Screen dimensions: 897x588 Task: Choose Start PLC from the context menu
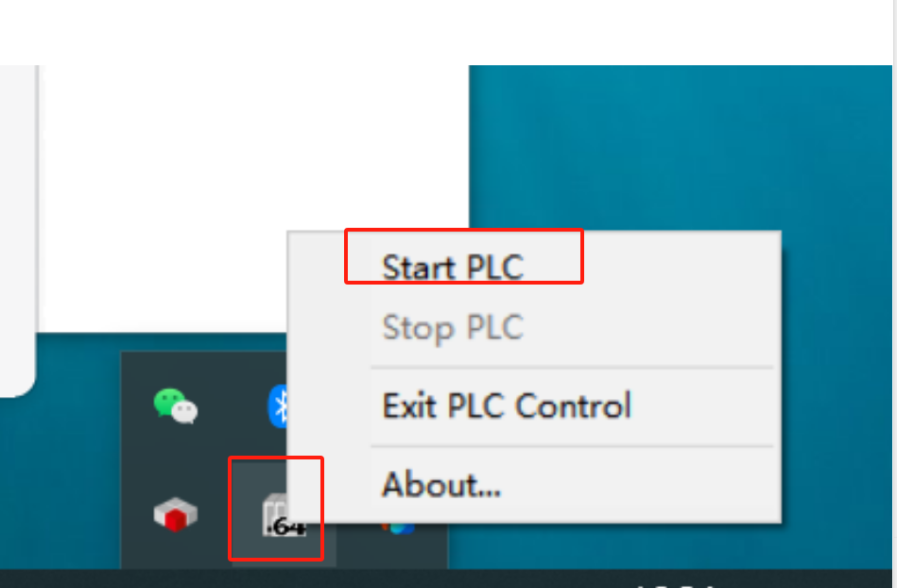coord(453,268)
